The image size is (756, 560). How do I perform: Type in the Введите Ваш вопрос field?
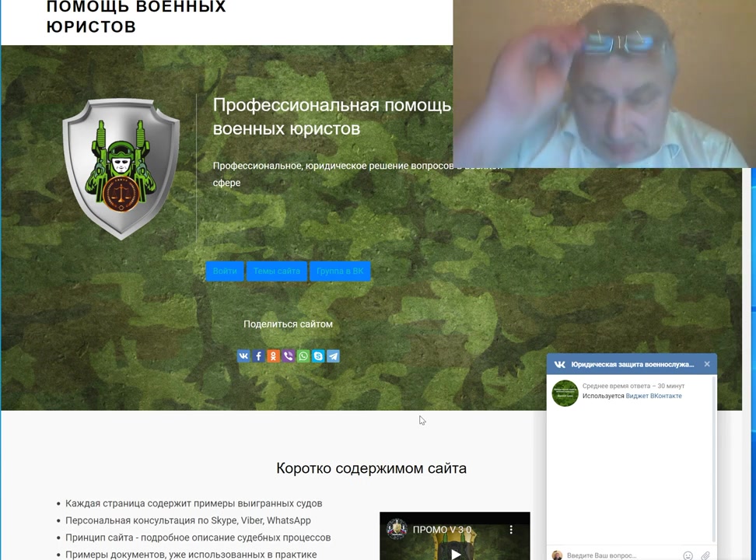(618, 555)
